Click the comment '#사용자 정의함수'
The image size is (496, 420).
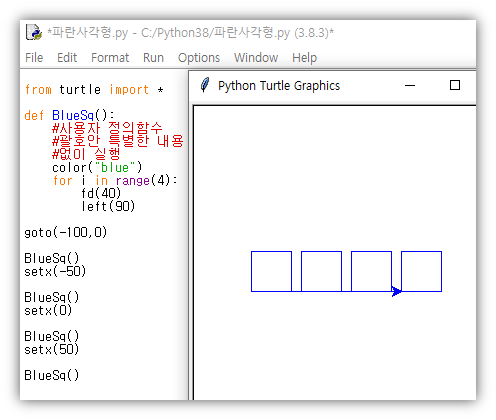(x=107, y=128)
